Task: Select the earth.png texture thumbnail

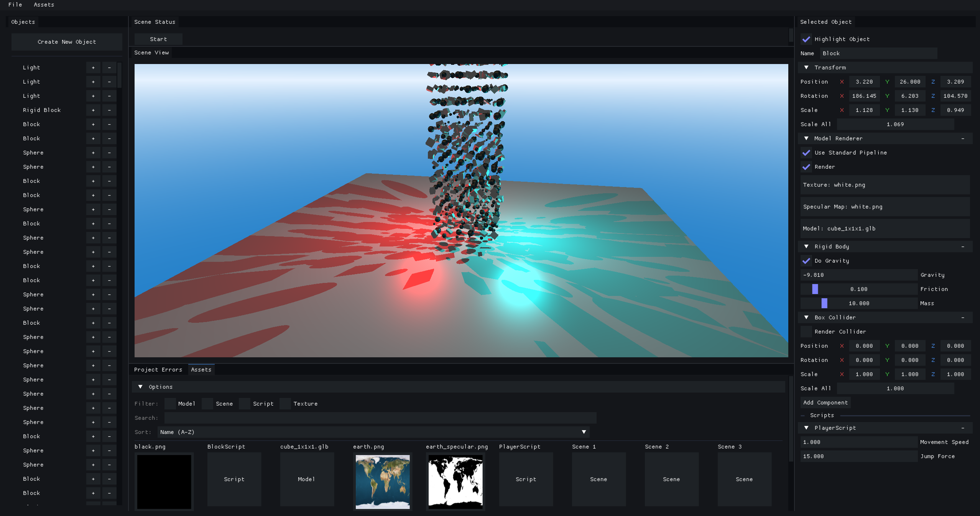Action: [x=382, y=482]
